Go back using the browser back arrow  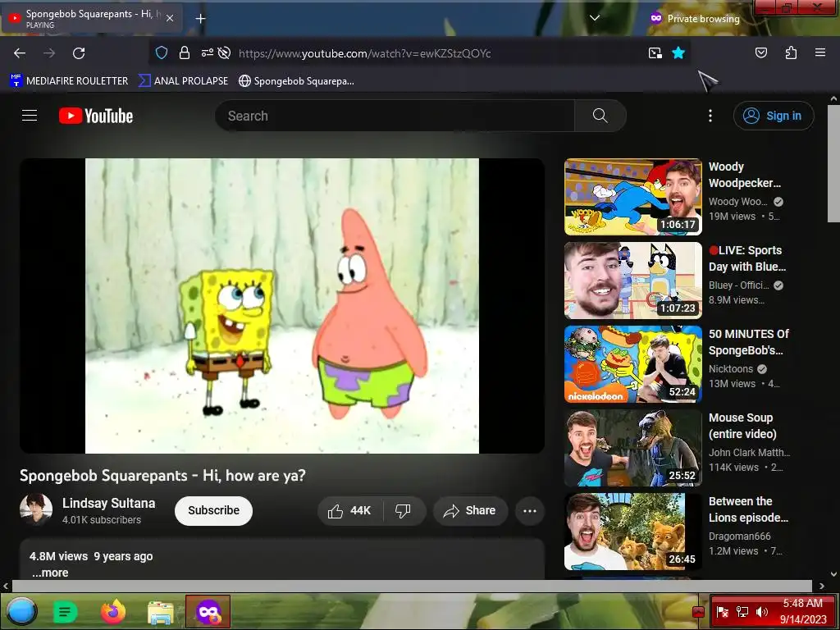(x=20, y=53)
